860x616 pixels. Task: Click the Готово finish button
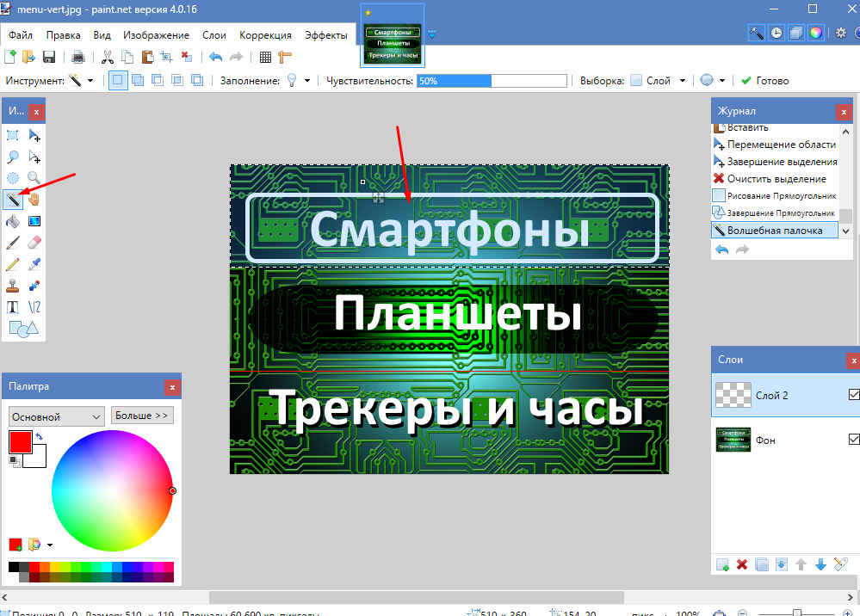764,81
